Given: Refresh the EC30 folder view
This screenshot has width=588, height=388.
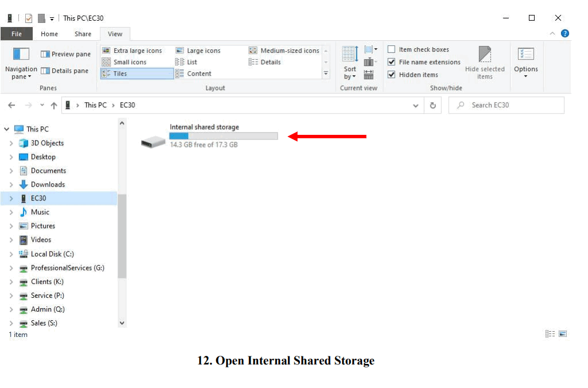Looking at the screenshot, I should (433, 104).
